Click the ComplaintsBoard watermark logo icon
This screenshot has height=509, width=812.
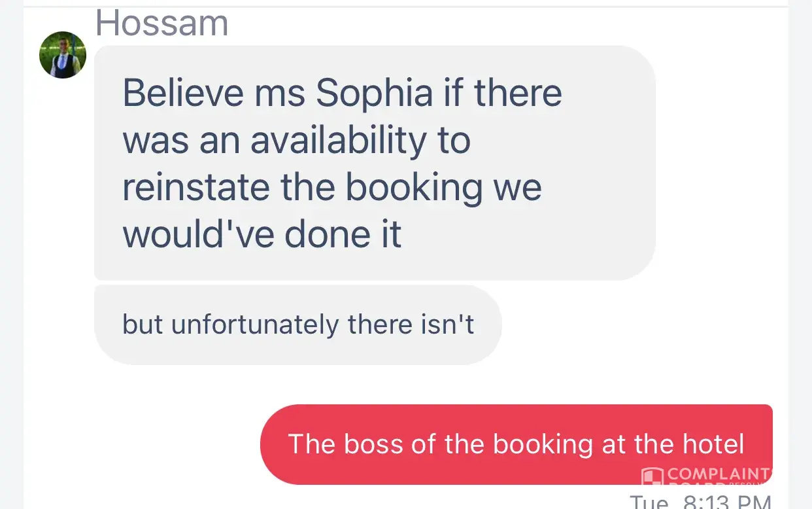(652, 476)
